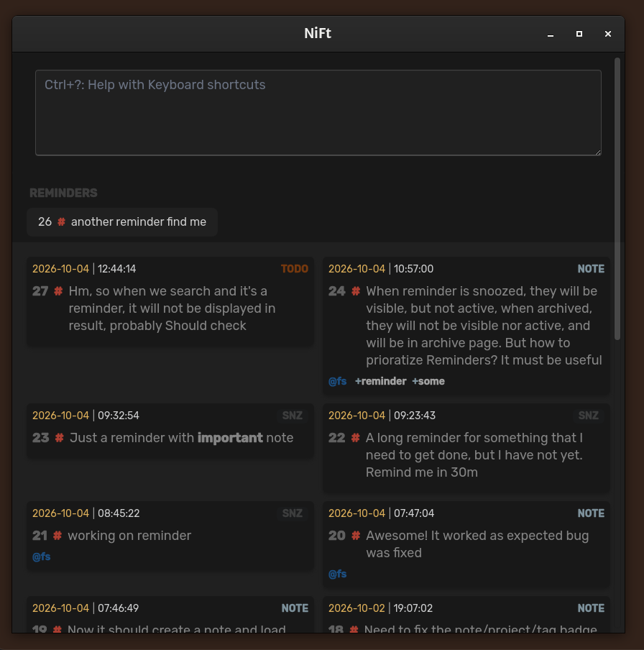Click the 07:47:04 timestamp on note 20
The height and width of the screenshot is (650, 644).
coord(414,513)
